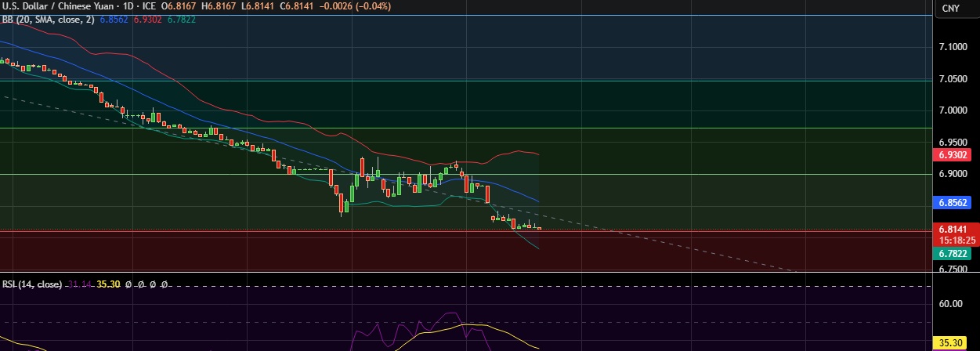
Task: Click the red 6.8141 last price label
Action: (954, 230)
